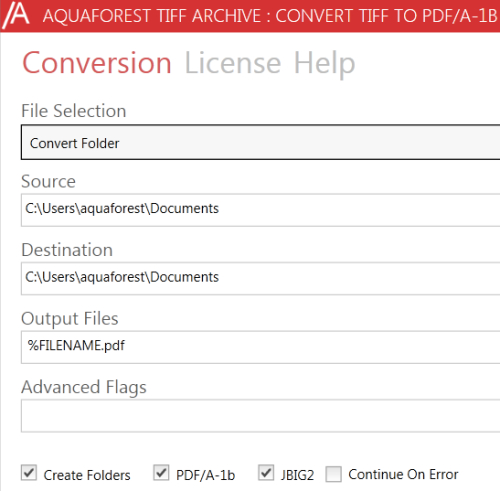The image size is (500, 491).
Task: Click the Destination heading label
Action: click(67, 250)
